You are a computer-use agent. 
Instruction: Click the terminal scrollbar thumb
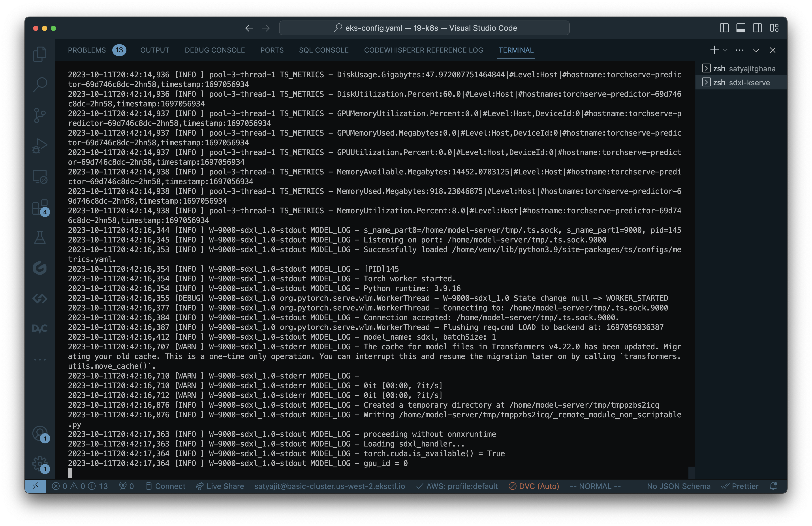tap(691, 472)
